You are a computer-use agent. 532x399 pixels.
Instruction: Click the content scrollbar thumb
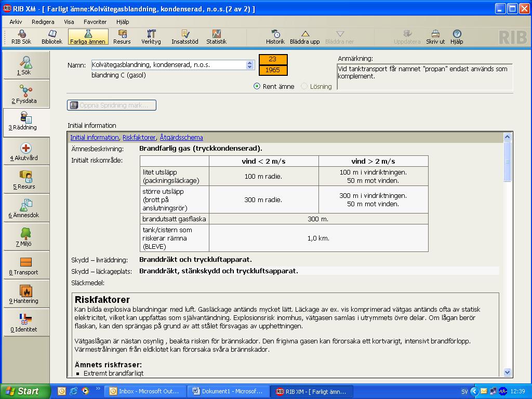click(507, 162)
